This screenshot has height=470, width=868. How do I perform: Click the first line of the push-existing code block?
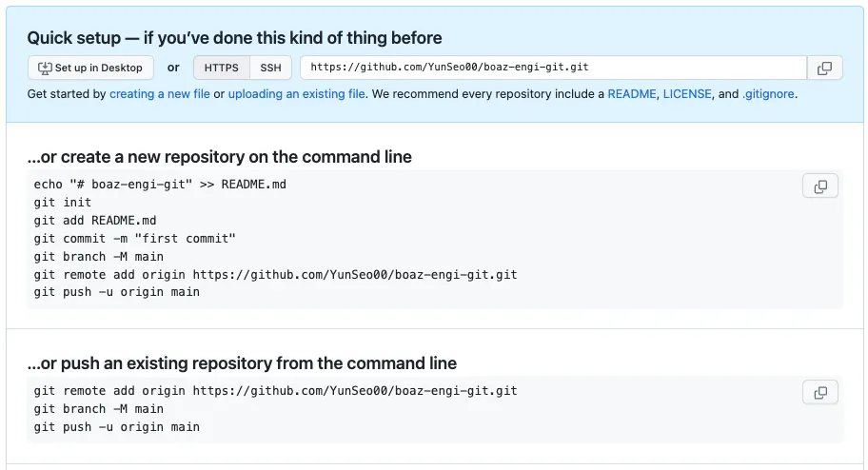coord(275,390)
